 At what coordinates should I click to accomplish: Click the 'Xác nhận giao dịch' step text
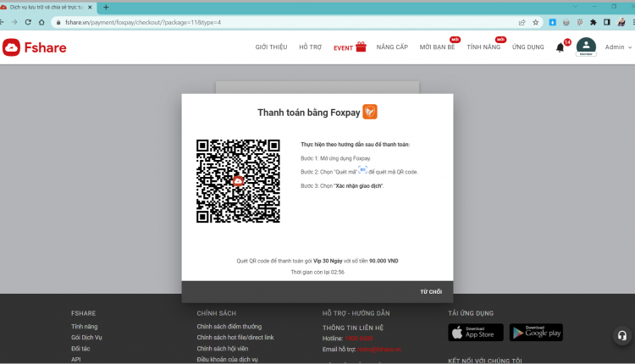pyautogui.click(x=359, y=186)
